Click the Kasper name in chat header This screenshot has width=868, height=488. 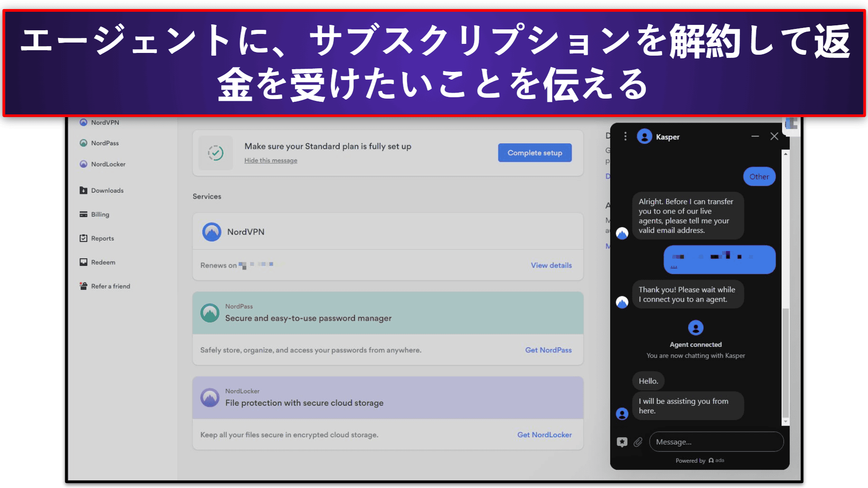tap(667, 137)
